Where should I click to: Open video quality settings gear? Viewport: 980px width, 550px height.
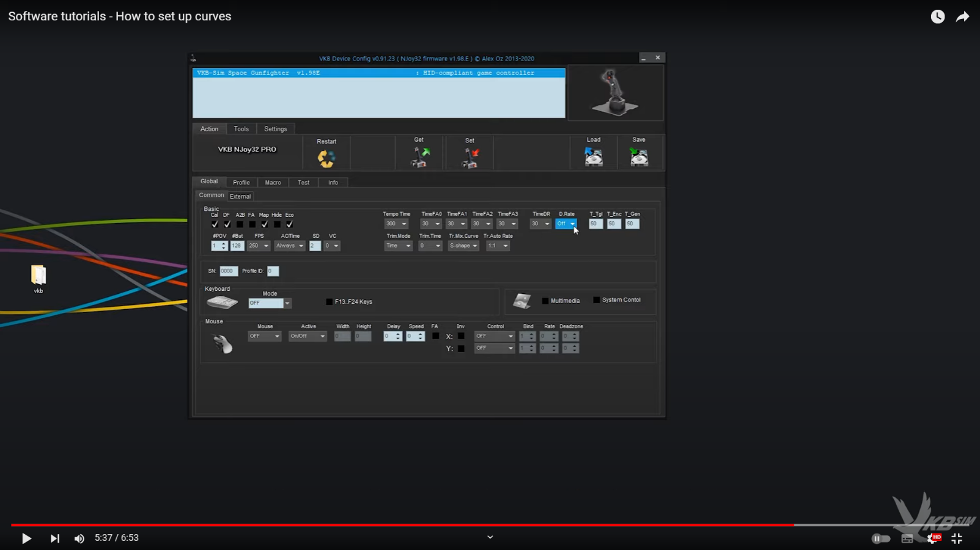[x=933, y=538]
